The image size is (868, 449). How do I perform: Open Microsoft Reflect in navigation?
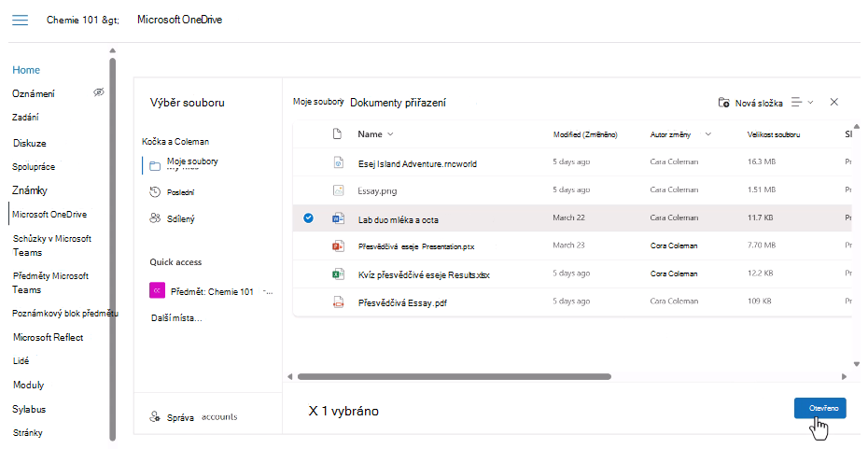click(x=49, y=337)
